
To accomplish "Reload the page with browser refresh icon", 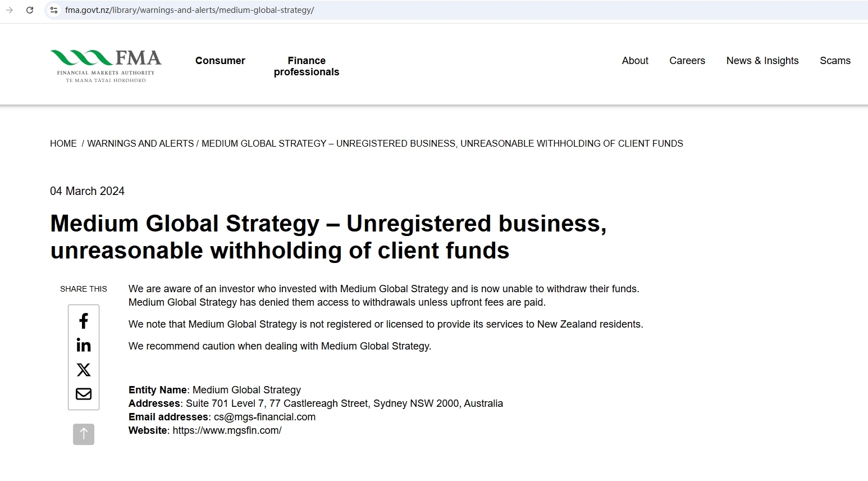I will coord(30,10).
